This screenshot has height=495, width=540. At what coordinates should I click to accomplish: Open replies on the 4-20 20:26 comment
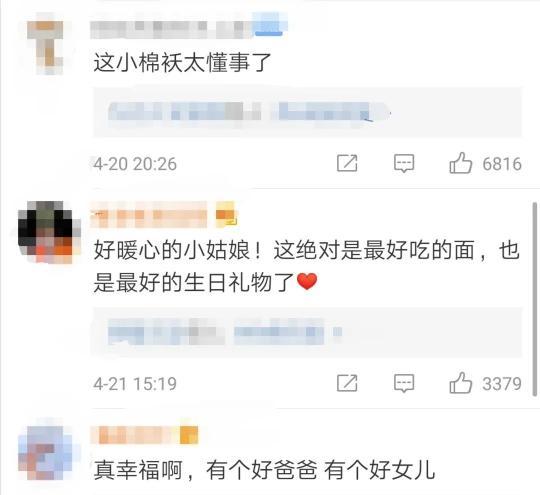point(404,163)
